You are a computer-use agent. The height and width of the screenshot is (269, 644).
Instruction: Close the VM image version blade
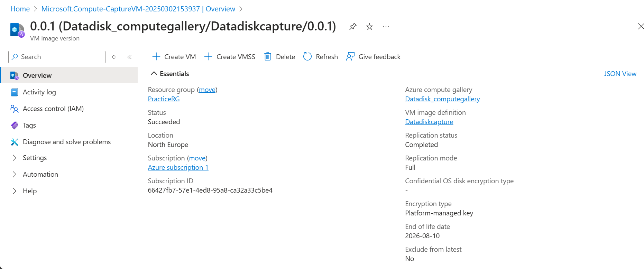[x=641, y=26]
